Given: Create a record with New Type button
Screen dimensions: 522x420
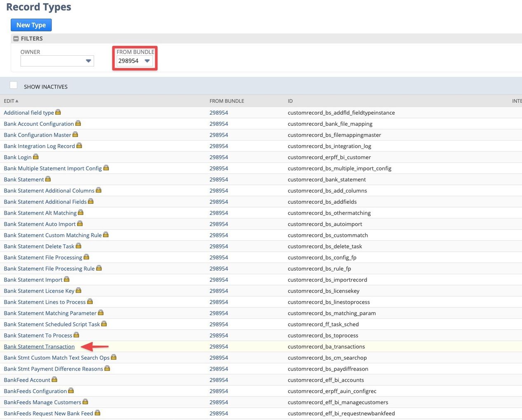Looking at the screenshot, I should (x=31, y=25).
